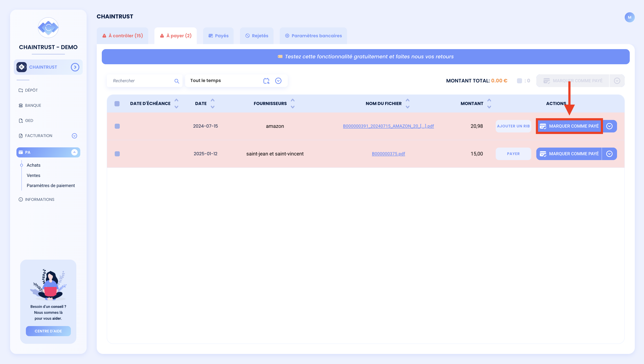Image resolution: width=644 pixels, height=364 pixels.
Task: Open the Tout le temps period dropdown
Action: coord(278,81)
